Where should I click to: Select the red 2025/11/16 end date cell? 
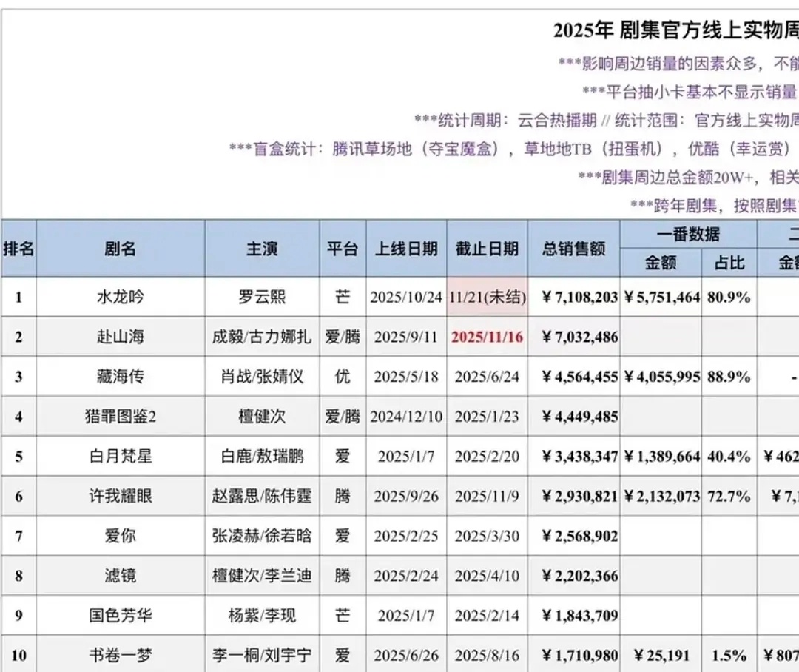(487, 337)
